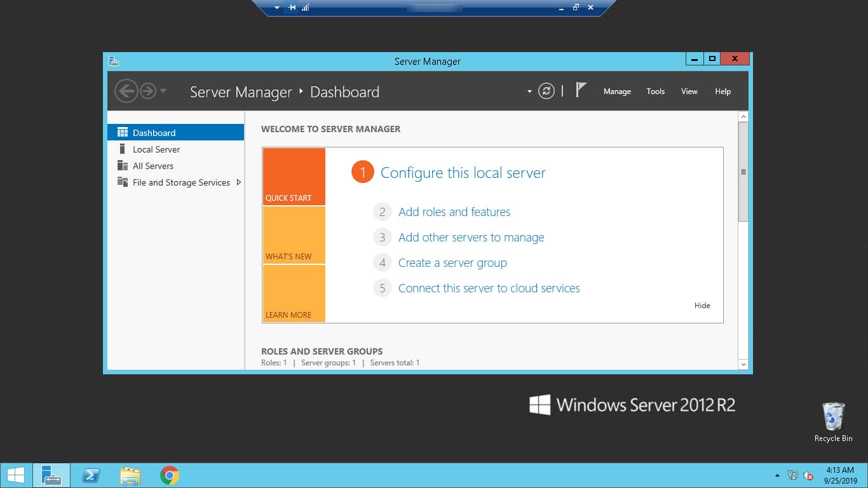The height and width of the screenshot is (488, 868).
Task: Click ROLES AND SERVER GROUPS heading
Action: 322,351
